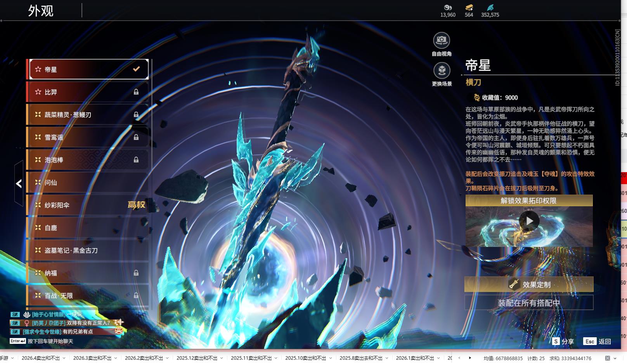Click the checkmark on equipped 帝星 skin

point(136,69)
